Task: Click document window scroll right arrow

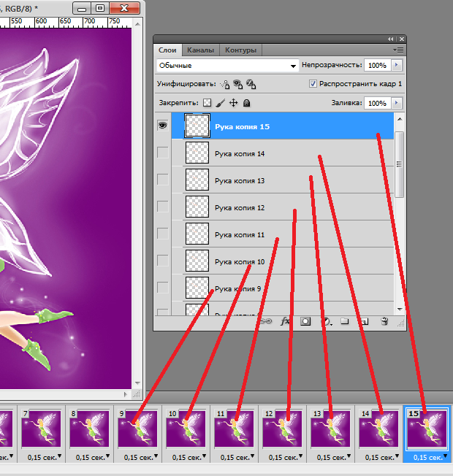Action: (126, 394)
